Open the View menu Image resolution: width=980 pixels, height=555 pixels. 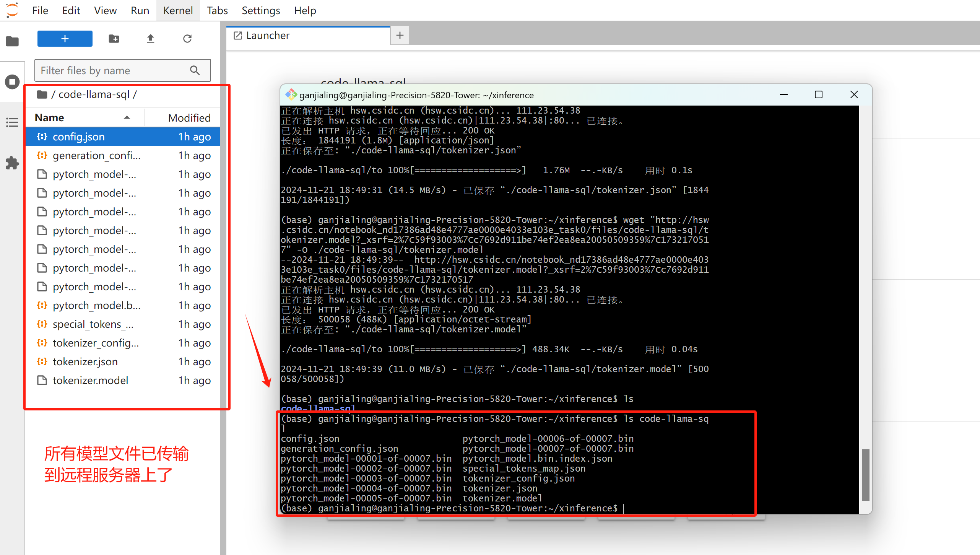tap(105, 10)
